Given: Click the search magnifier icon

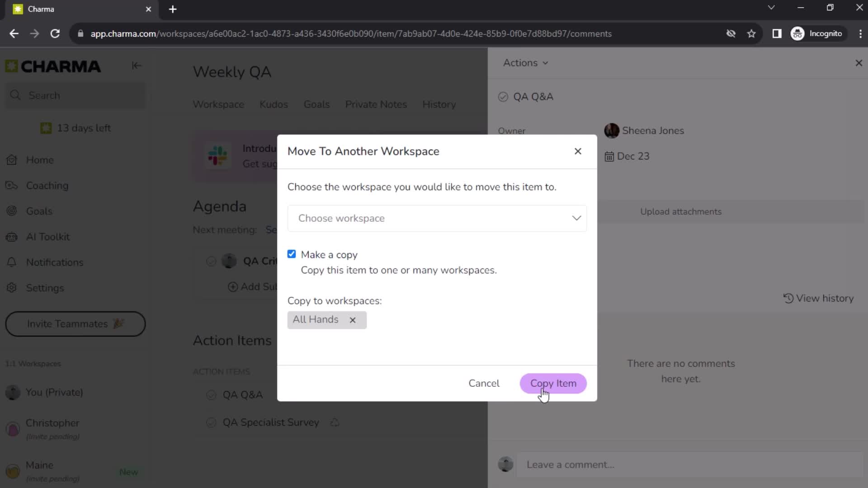Looking at the screenshot, I should [15, 95].
